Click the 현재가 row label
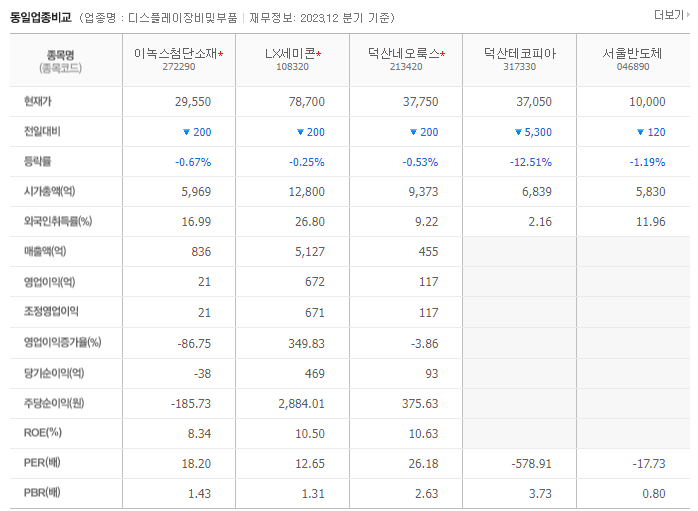This screenshot has width=698, height=511. 37,101
